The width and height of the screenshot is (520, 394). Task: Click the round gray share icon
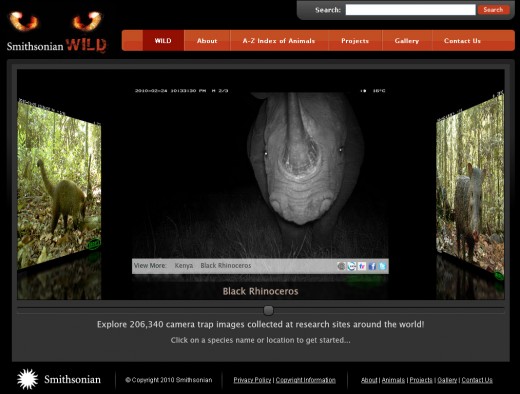click(x=341, y=266)
